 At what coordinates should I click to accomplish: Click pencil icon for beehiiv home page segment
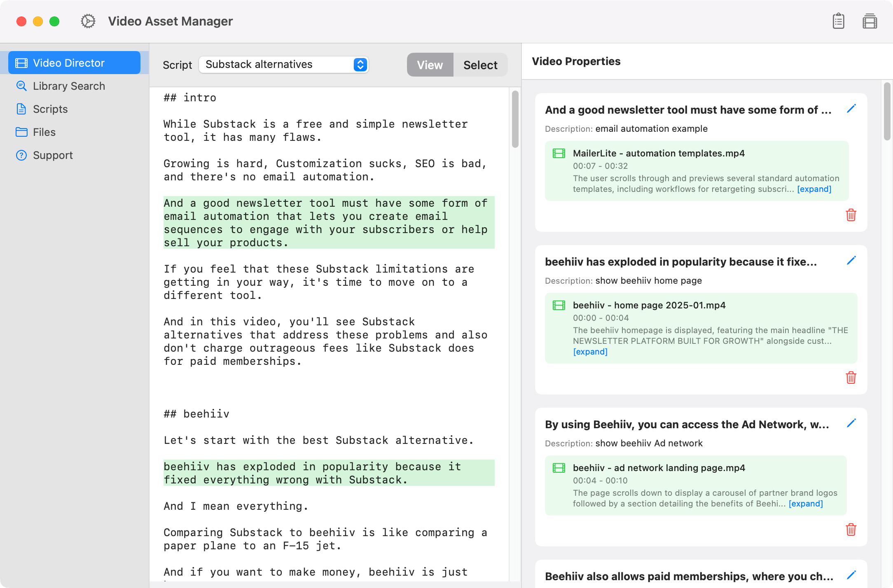(851, 261)
